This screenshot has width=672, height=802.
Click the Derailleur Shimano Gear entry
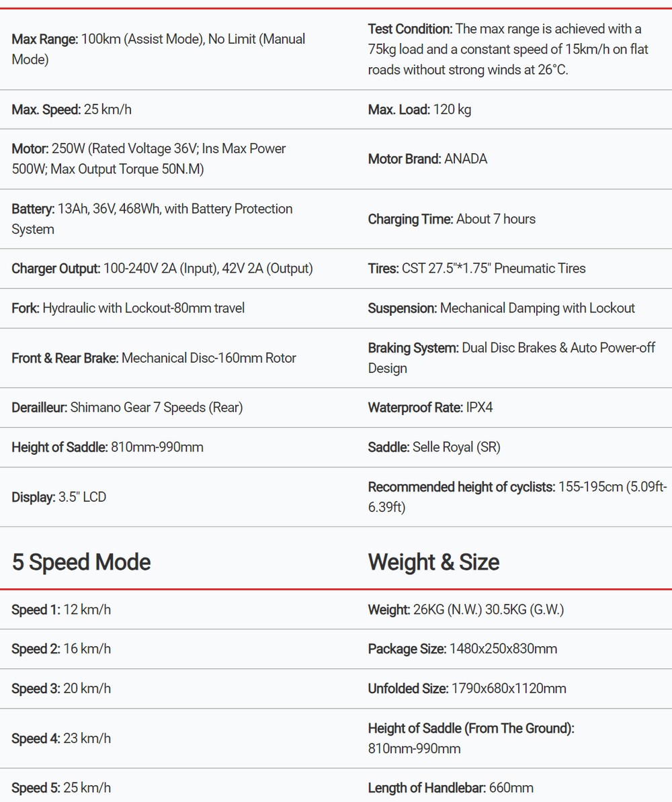click(127, 408)
